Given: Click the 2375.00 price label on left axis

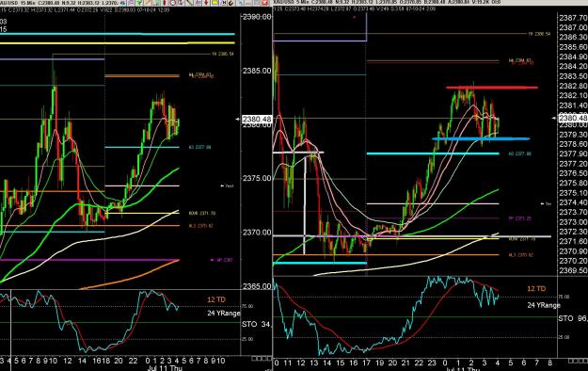Looking at the screenshot, I should point(257,178).
